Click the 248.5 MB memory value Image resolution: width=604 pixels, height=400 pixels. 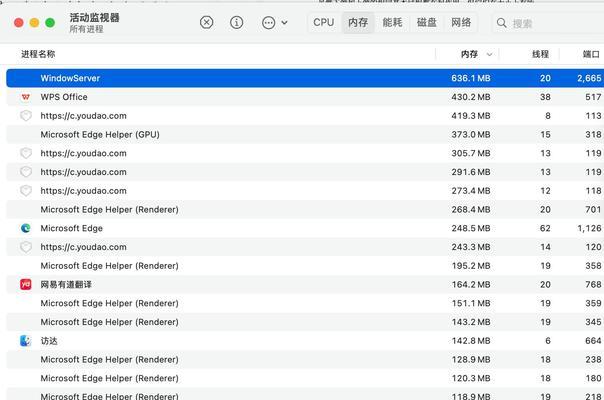(471, 228)
